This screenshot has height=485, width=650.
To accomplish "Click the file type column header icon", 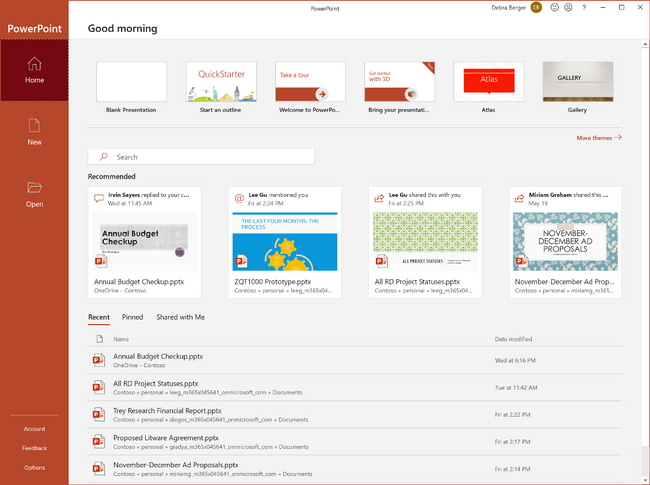I will (x=99, y=339).
